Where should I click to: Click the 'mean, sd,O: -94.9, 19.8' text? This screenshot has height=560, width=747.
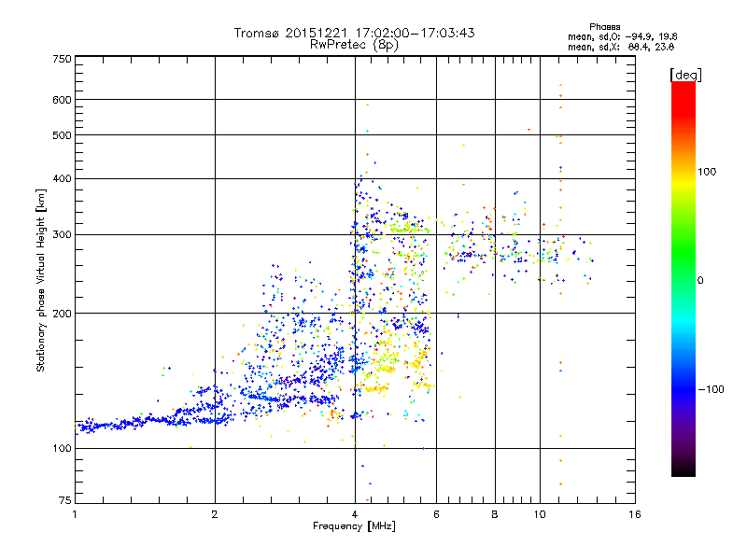622,36
